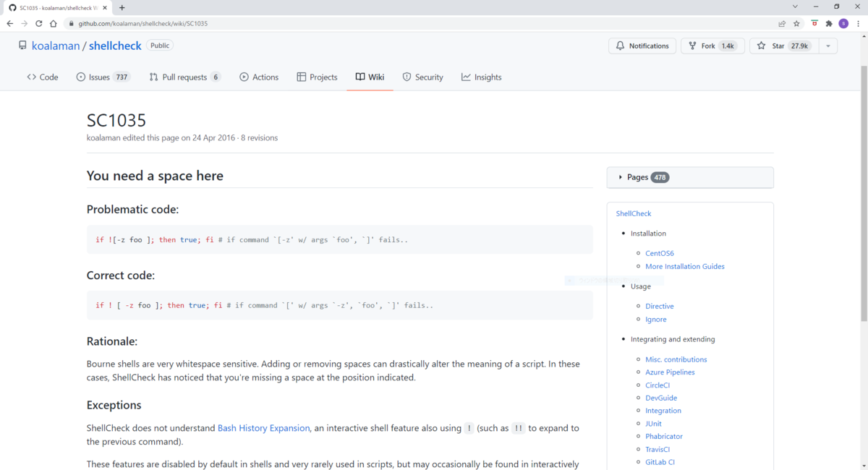The image size is (868, 470).
Task: Click the "You need a space here" heading
Action: (x=155, y=176)
